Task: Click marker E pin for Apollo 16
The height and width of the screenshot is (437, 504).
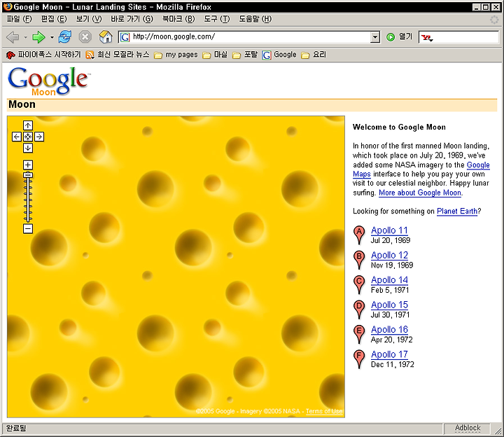Action: (x=359, y=334)
